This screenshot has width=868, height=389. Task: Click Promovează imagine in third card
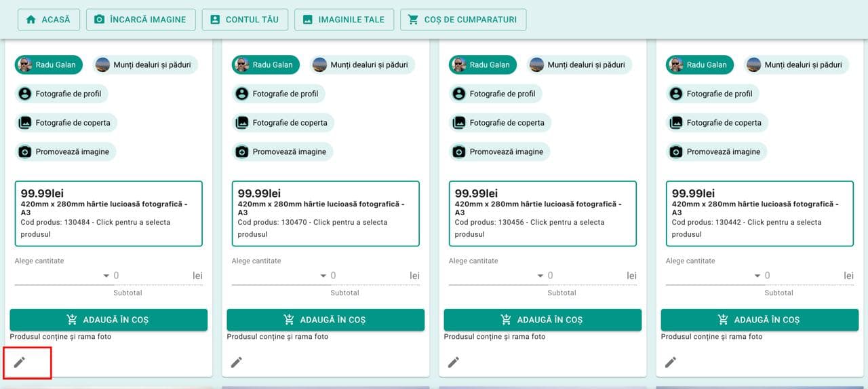pyautogui.click(x=500, y=151)
